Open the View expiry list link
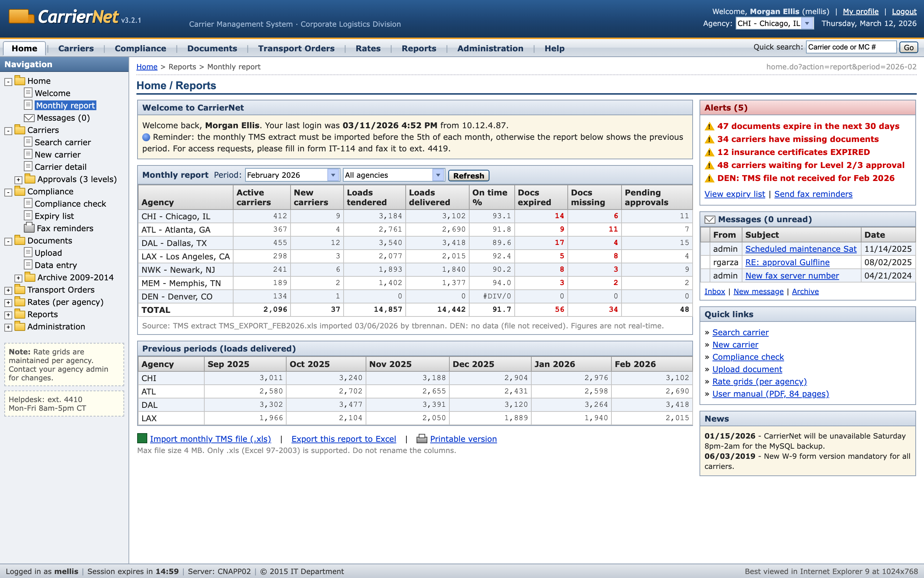The height and width of the screenshot is (578, 924). pyautogui.click(x=735, y=194)
